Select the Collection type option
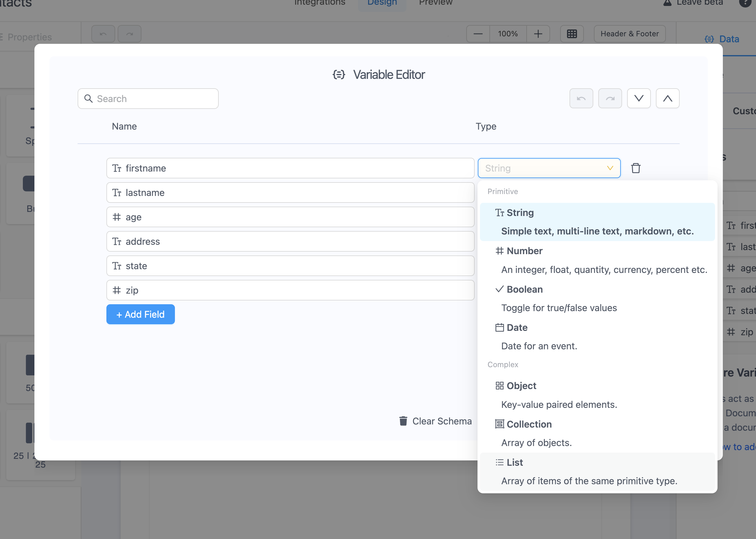Viewport: 756px width, 539px height. pos(529,424)
